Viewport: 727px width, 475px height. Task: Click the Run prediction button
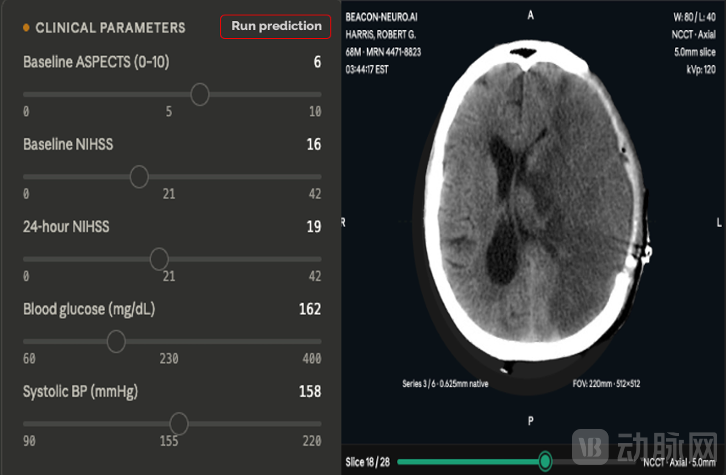tap(275, 26)
